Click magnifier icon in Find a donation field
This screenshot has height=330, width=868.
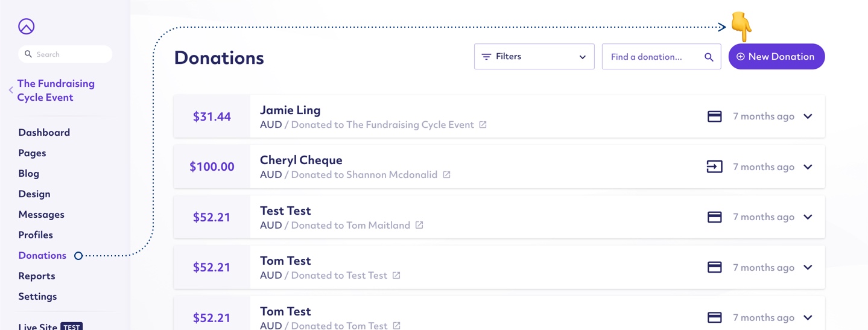[709, 57]
